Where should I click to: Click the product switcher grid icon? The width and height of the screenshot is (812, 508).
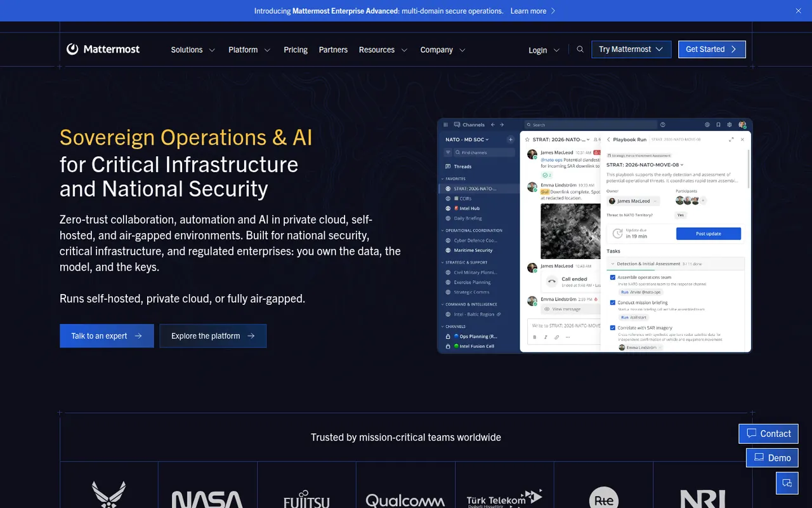pos(446,124)
